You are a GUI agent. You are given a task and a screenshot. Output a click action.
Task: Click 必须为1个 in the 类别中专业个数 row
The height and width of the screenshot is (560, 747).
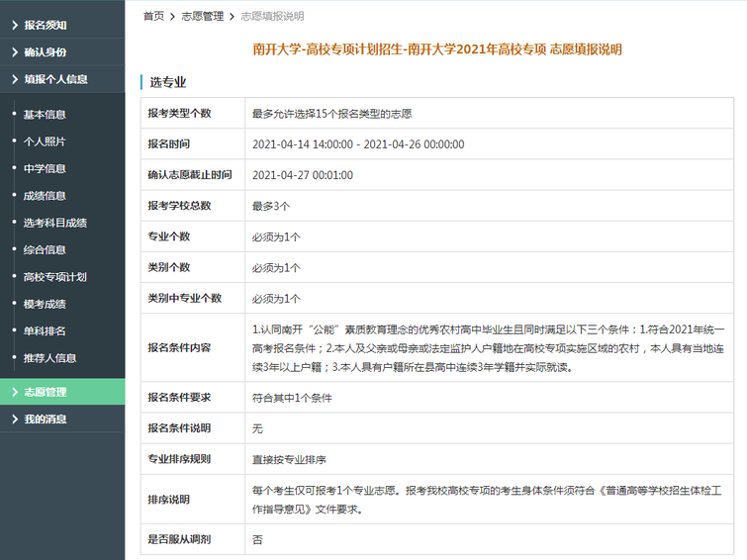276,299
